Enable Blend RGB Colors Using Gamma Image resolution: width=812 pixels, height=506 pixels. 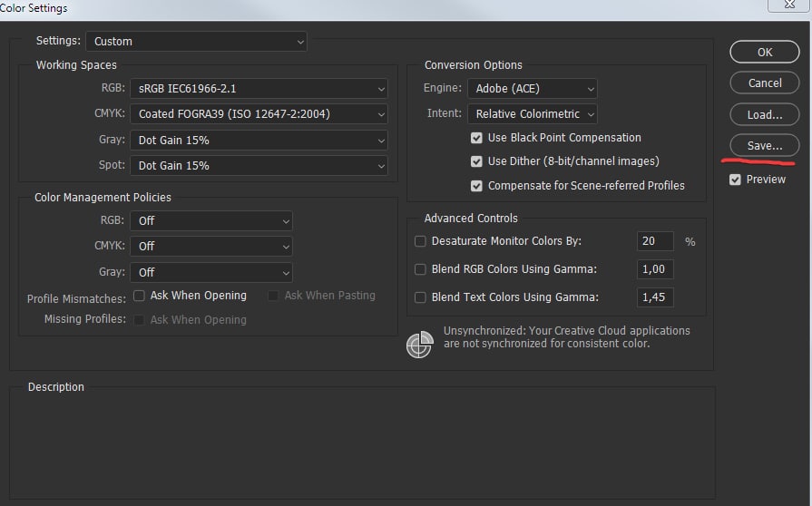[420, 269]
